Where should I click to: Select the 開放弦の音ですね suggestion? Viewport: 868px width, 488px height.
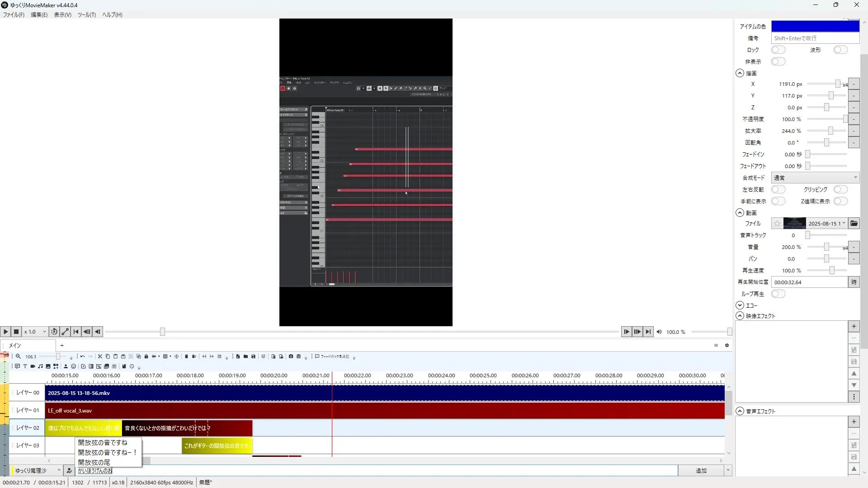tap(103, 442)
